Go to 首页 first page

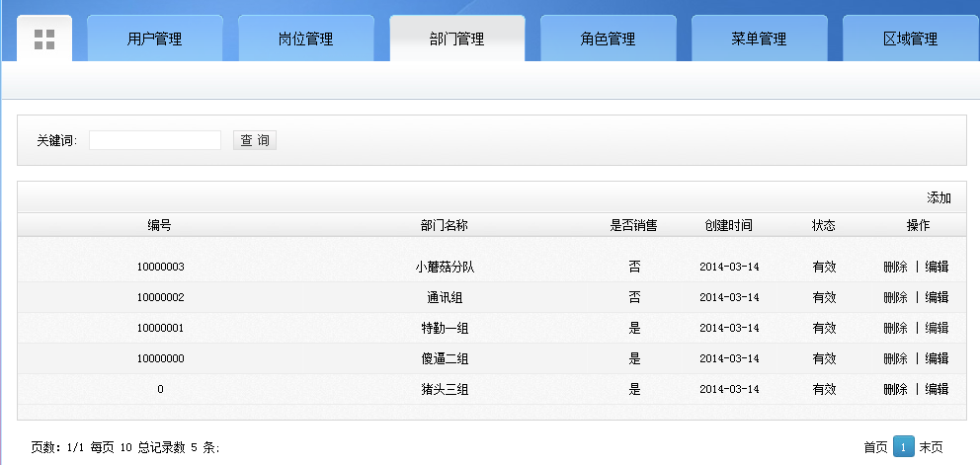pos(875,447)
